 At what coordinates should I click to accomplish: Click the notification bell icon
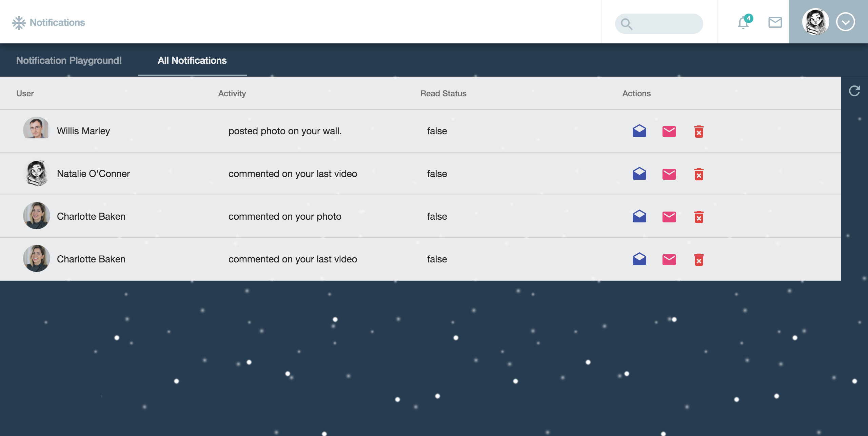743,23
